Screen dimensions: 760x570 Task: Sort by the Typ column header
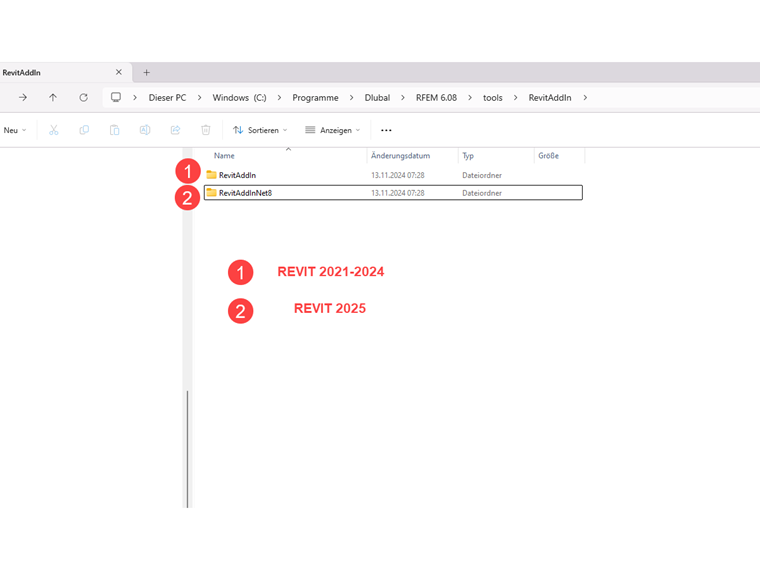tap(468, 156)
